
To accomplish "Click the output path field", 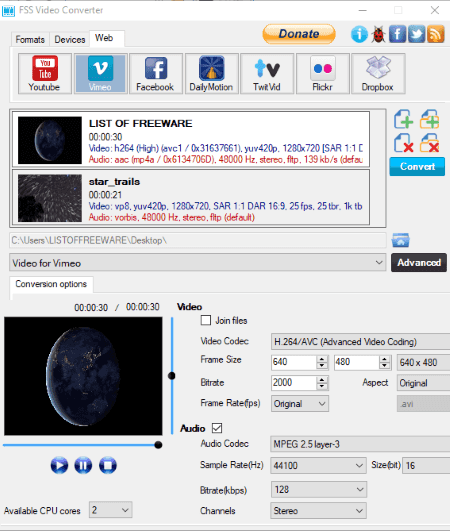I will (x=198, y=240).
